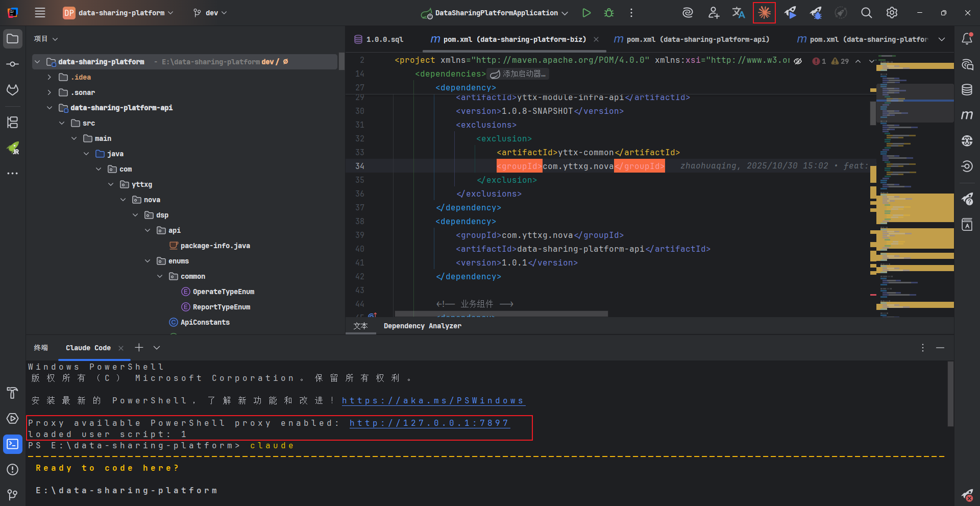The image size is (980, 506).
Task: Show the Notifications bell icon
Action: tap(967, 38)
